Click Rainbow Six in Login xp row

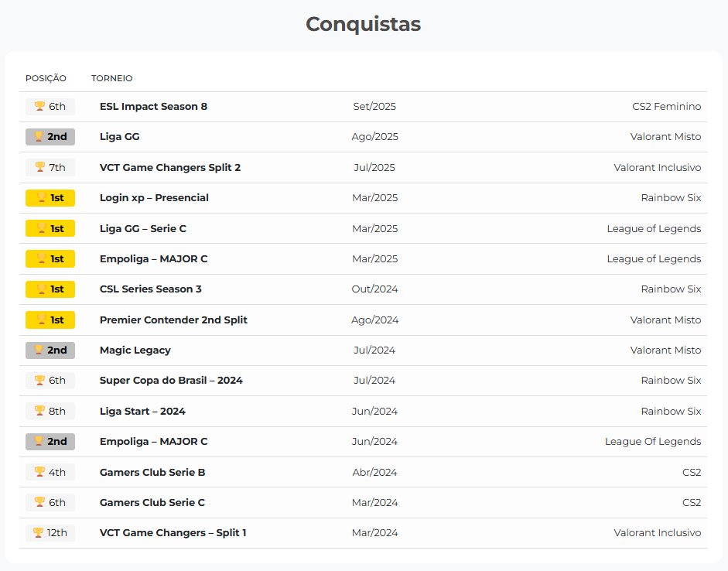(672, 198)
